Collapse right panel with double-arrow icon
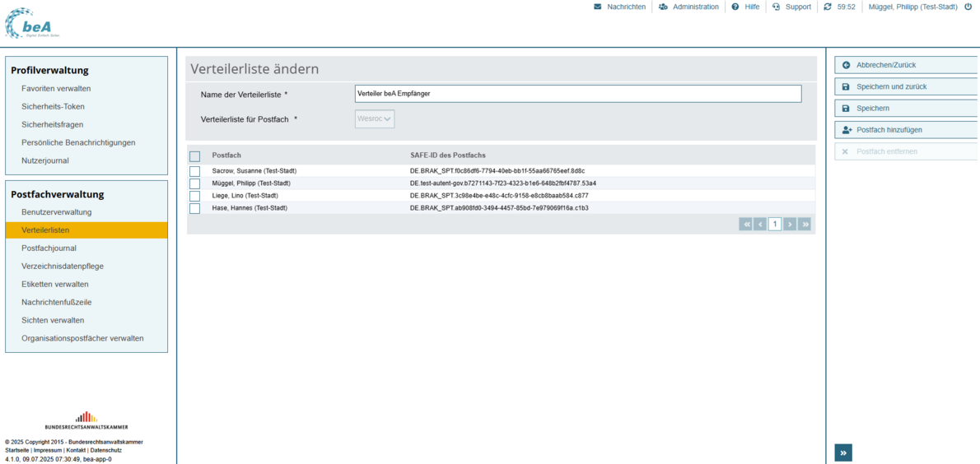 pos(843,452)
